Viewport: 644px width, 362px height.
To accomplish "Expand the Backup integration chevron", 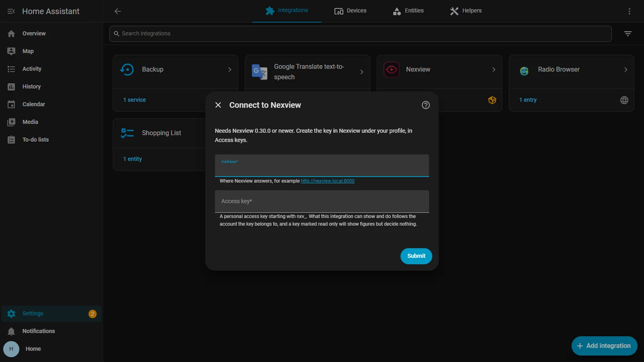I will click(230, 70).
